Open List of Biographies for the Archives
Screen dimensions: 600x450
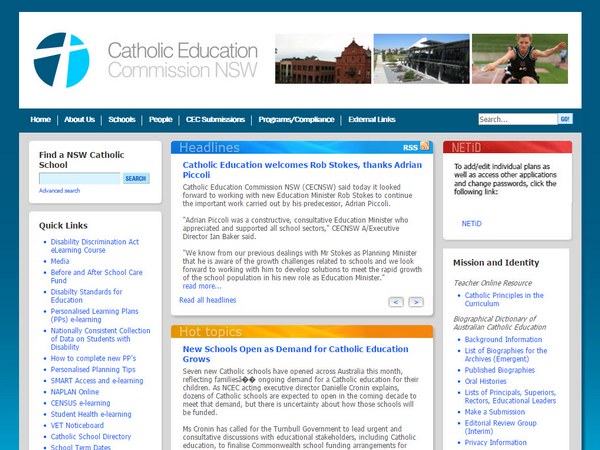[506, 355]
